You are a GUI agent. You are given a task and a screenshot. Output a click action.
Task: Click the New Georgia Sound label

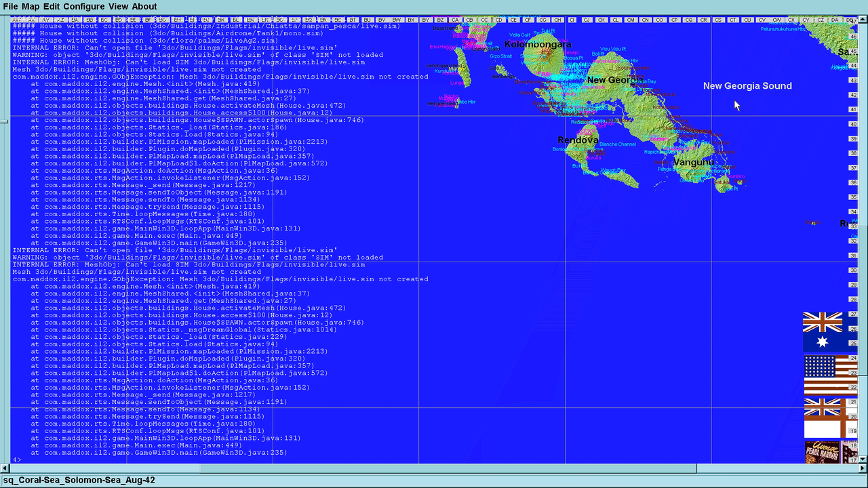point(747,86)
